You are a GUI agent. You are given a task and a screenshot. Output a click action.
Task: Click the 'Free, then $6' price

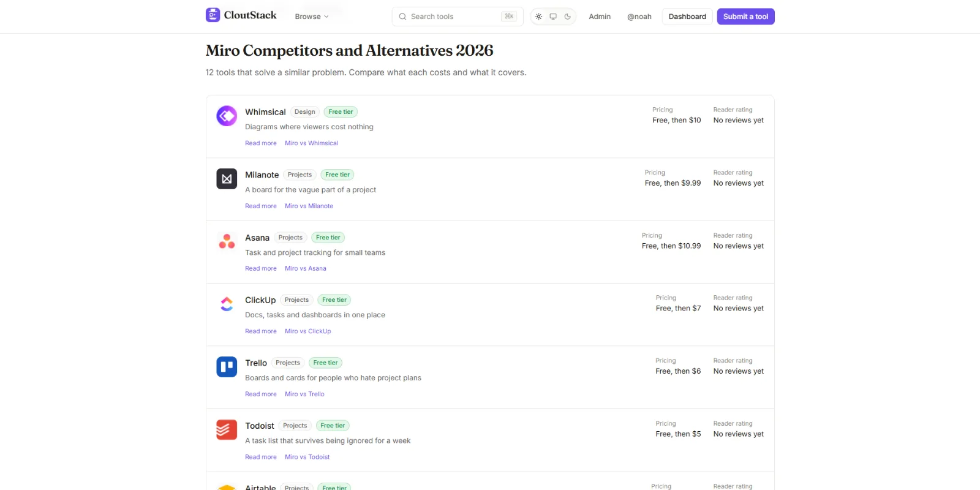(678, 371)
